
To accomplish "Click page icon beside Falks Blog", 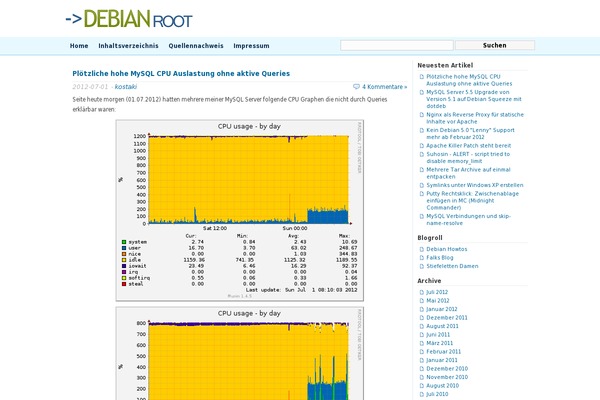I will tap(422, 258).
